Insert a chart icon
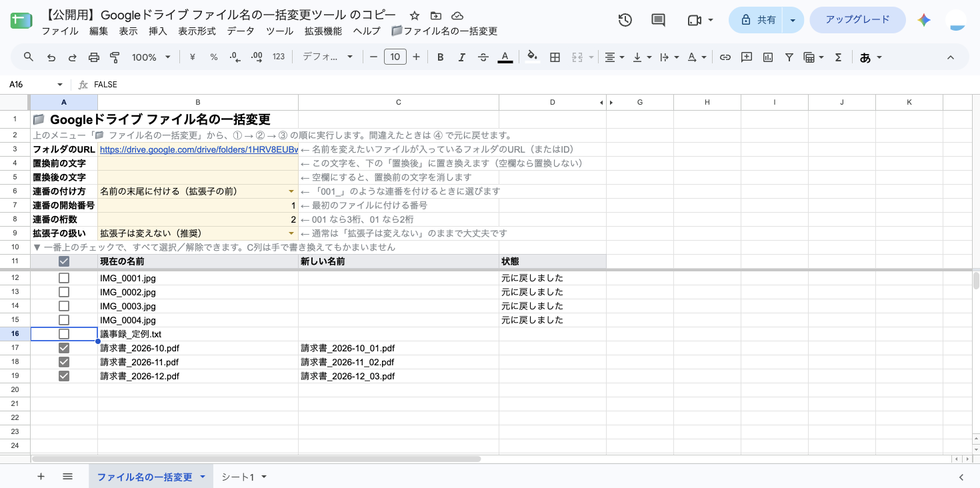This screenshot has height=488, width=980. [768, 57]
